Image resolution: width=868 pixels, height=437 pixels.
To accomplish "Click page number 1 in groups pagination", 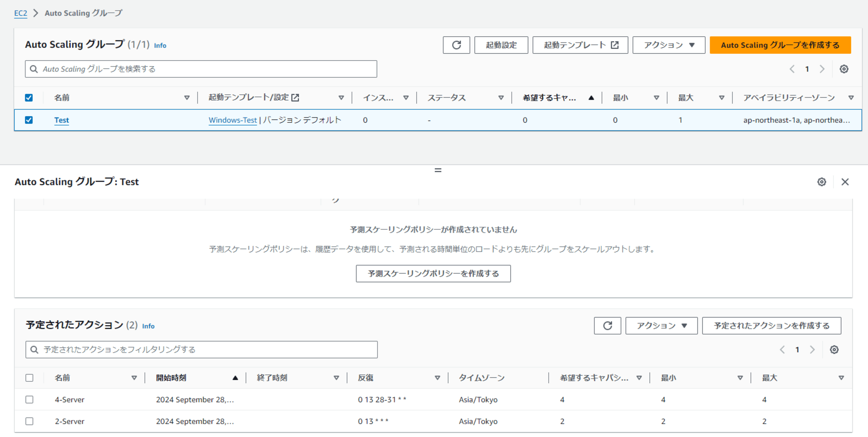I will 807,69.
